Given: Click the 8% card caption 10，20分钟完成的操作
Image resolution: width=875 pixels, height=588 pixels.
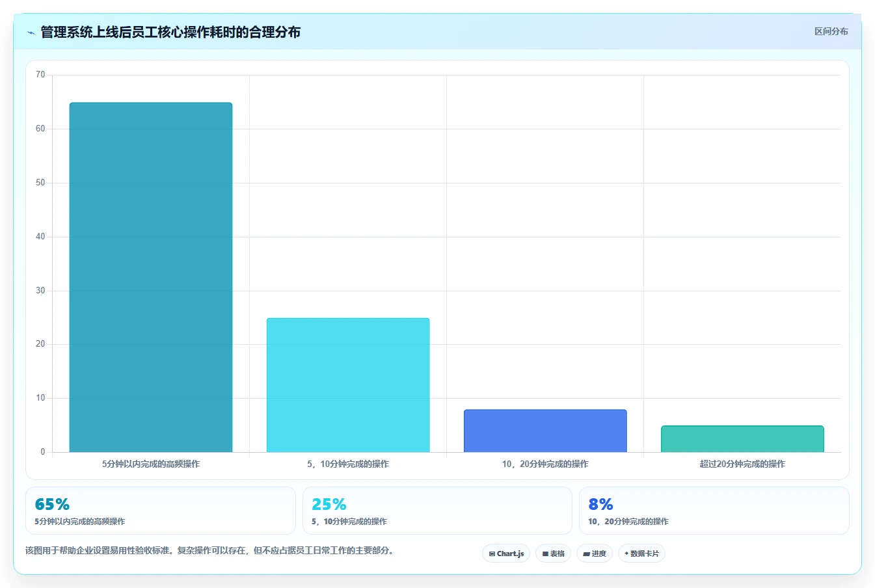Looking at the screenshot, I should click(x=628, y=522).
